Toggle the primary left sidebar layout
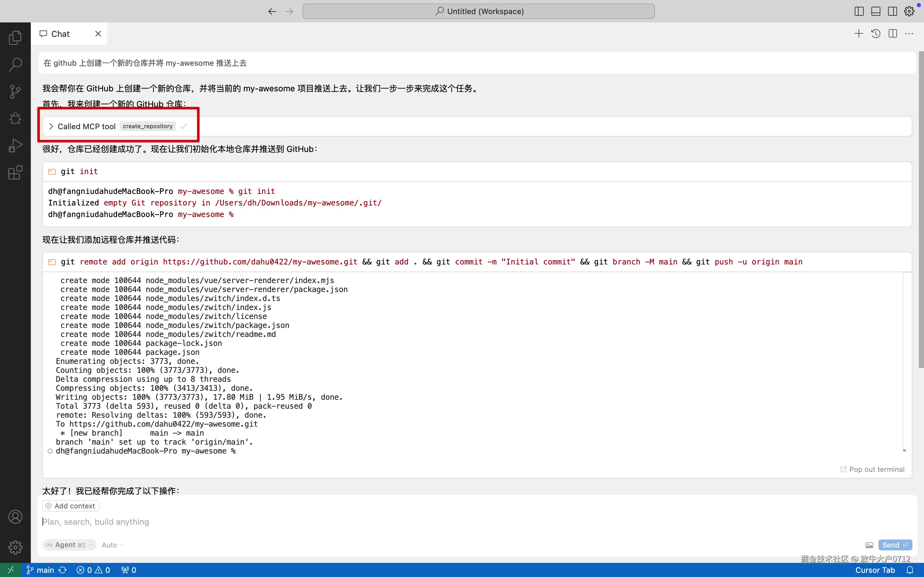 click(x=859, y=12)
